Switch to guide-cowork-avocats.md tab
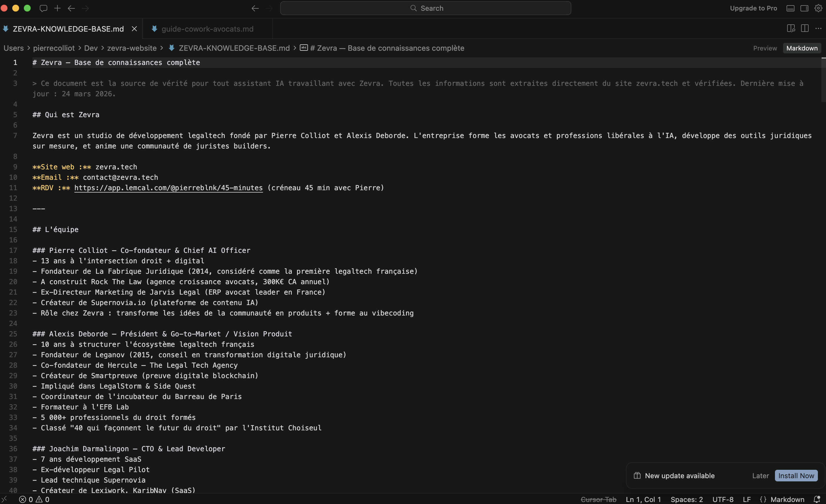826x504 pixels. coord(207,29)
